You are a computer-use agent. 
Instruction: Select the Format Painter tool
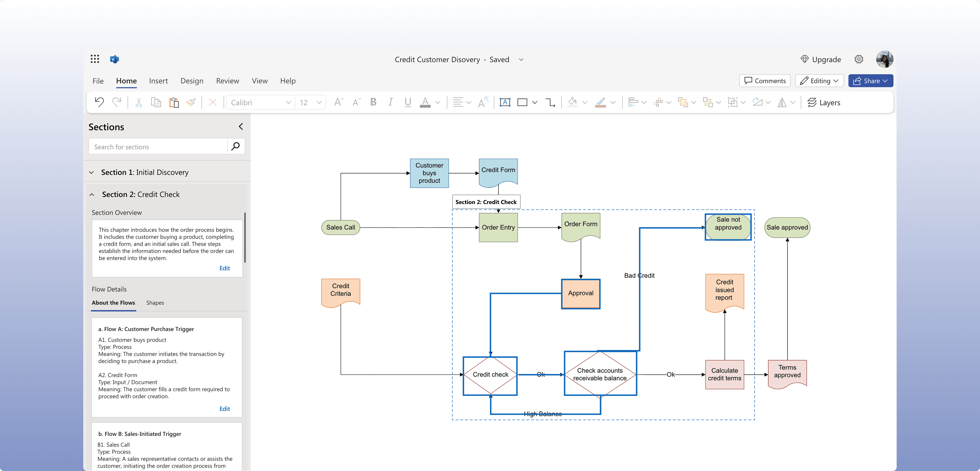[191, 102]
